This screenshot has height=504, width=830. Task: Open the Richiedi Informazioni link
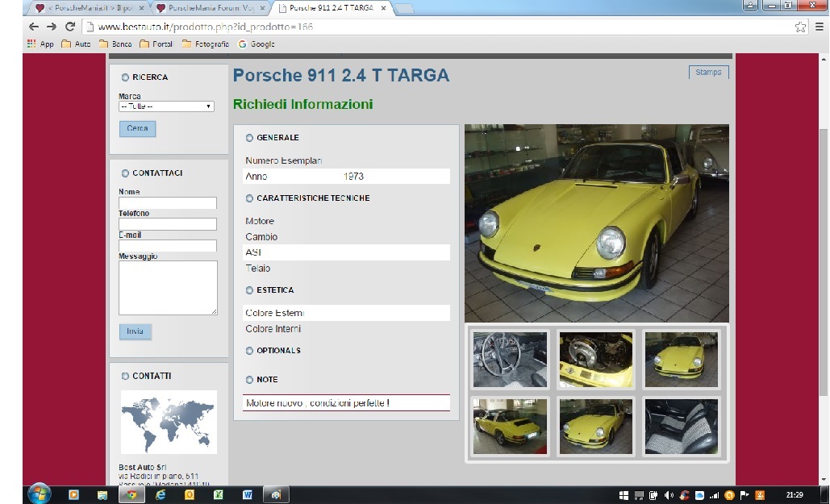302,104
